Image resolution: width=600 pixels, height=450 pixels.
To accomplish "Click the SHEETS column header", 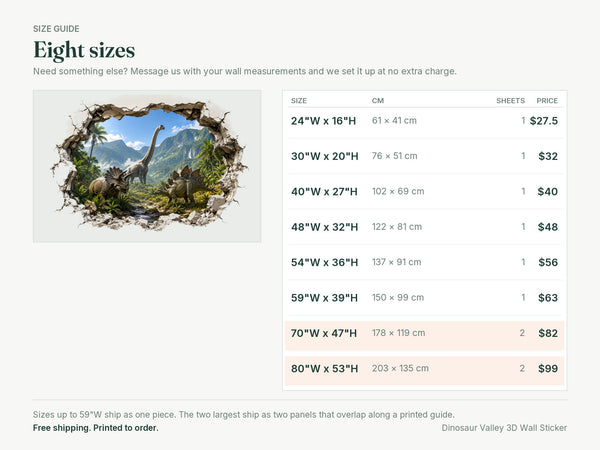I will tap(510, 101).
